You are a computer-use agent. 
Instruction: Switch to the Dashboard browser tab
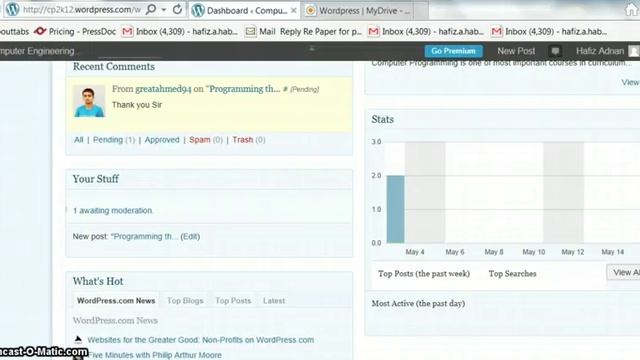point(244,11)
